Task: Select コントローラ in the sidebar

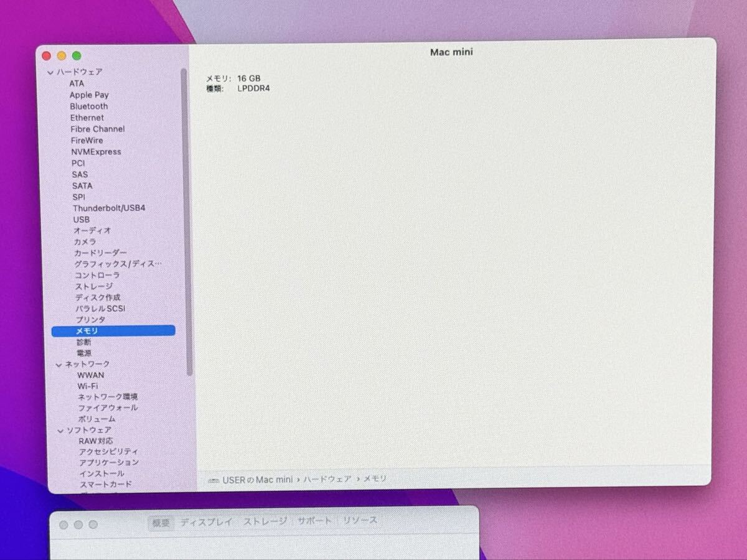Action: (x=98, y=275)
